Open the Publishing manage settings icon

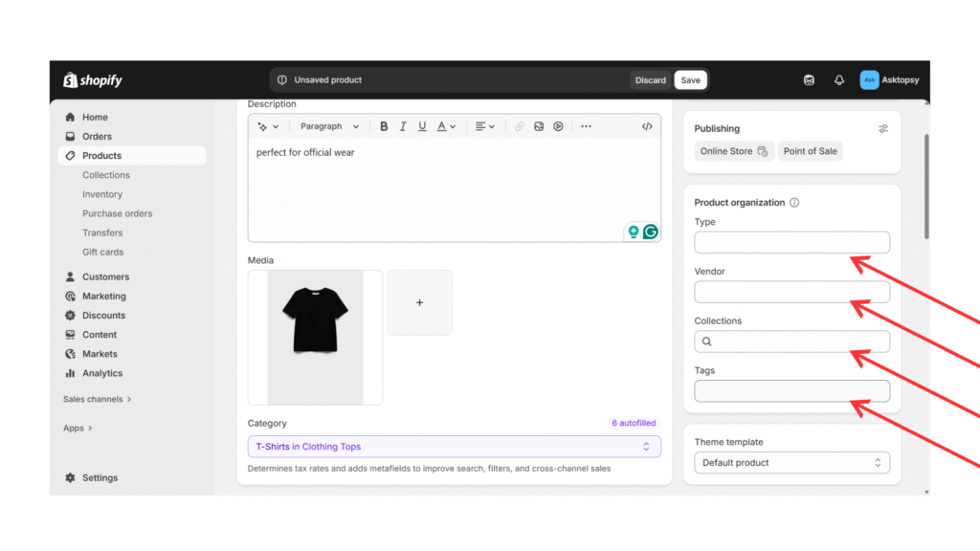pos(883,128)
